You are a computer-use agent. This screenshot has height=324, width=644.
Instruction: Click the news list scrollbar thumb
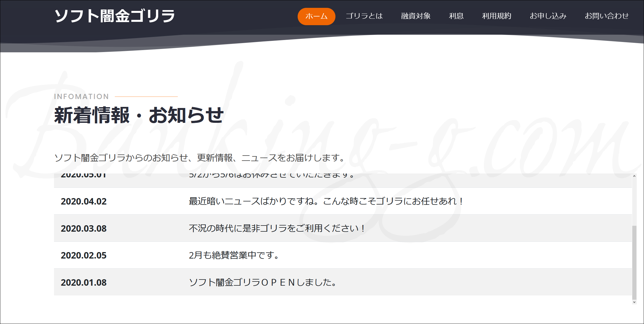click(634, 262)
